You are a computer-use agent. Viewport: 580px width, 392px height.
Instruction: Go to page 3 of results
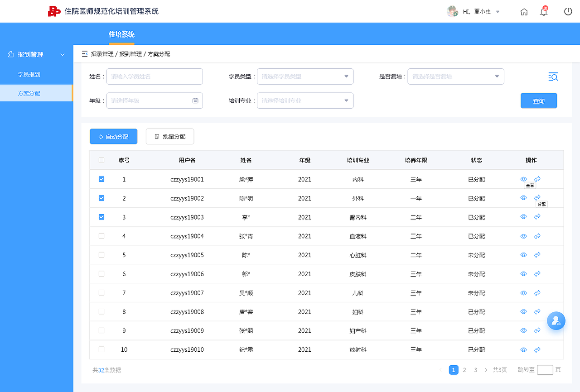pyautogui.click(x=475, y=370)
